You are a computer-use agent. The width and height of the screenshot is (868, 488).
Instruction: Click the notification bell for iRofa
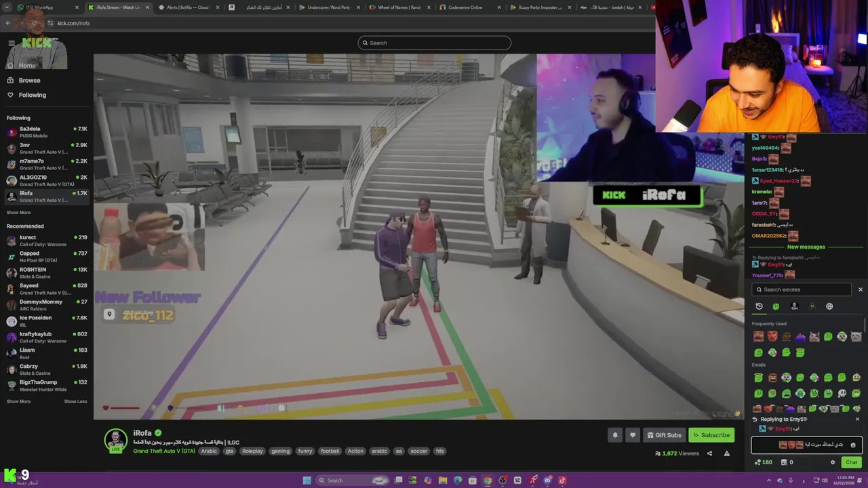click(x=615, y=435)
